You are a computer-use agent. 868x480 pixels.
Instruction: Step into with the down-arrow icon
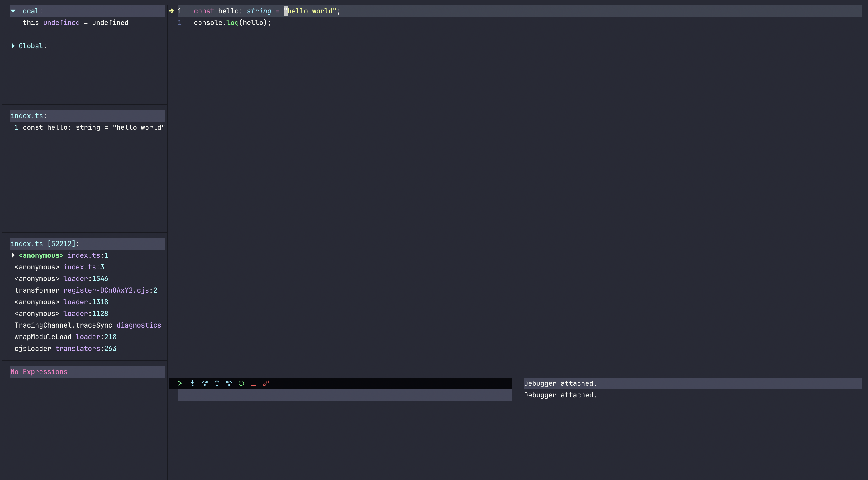(192, 383)
